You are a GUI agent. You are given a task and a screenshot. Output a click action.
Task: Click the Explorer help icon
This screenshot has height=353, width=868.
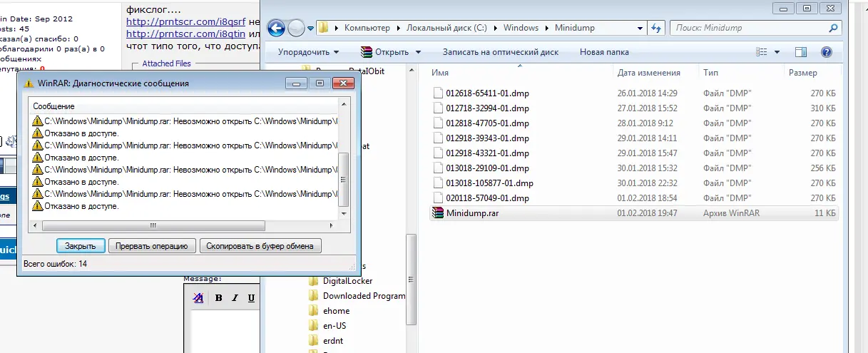click(826, 52)
